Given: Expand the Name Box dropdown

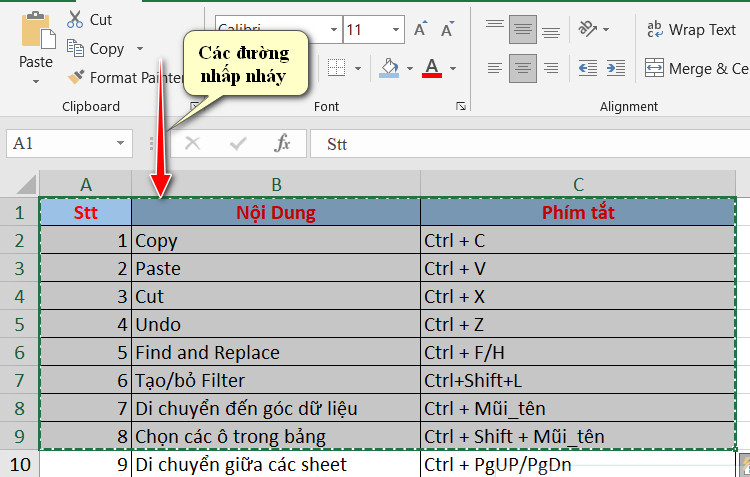Looking at the screenshot, I should tap(121, 143).
